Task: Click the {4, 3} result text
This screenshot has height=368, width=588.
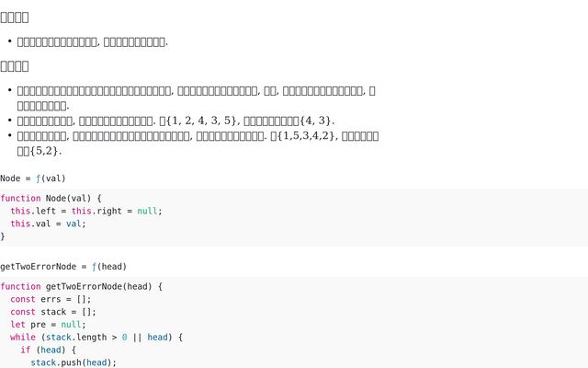Action: coord(314,121)
